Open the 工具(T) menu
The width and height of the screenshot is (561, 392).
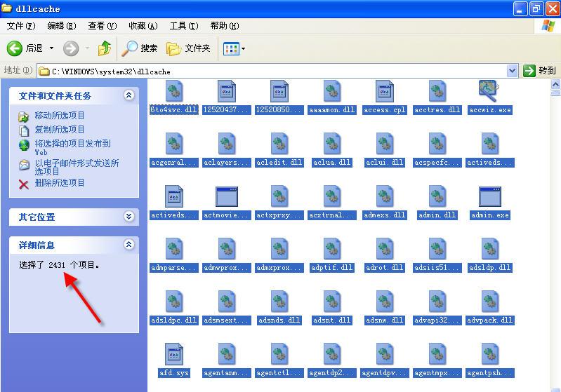(184, 26)
